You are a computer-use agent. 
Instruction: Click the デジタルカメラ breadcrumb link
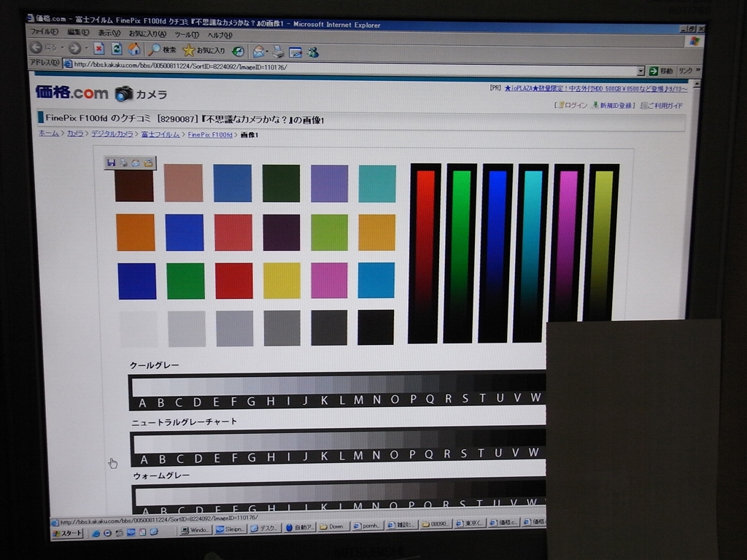pyautogui.click(x=112, y=134)
